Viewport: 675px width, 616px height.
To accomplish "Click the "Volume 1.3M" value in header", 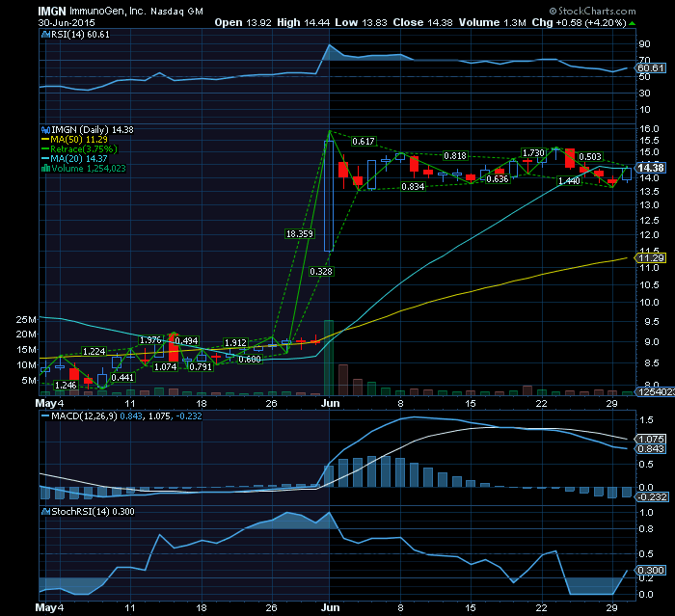I will click(x=492, y=23).
